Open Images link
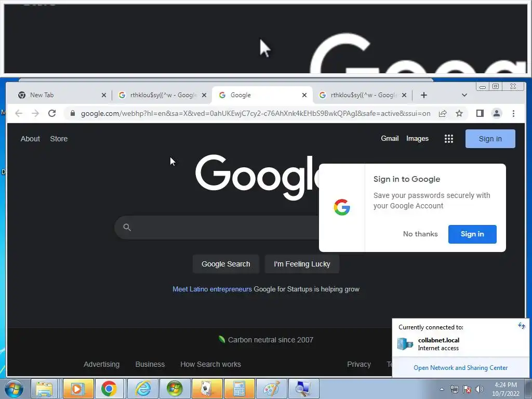 (417, 138)
